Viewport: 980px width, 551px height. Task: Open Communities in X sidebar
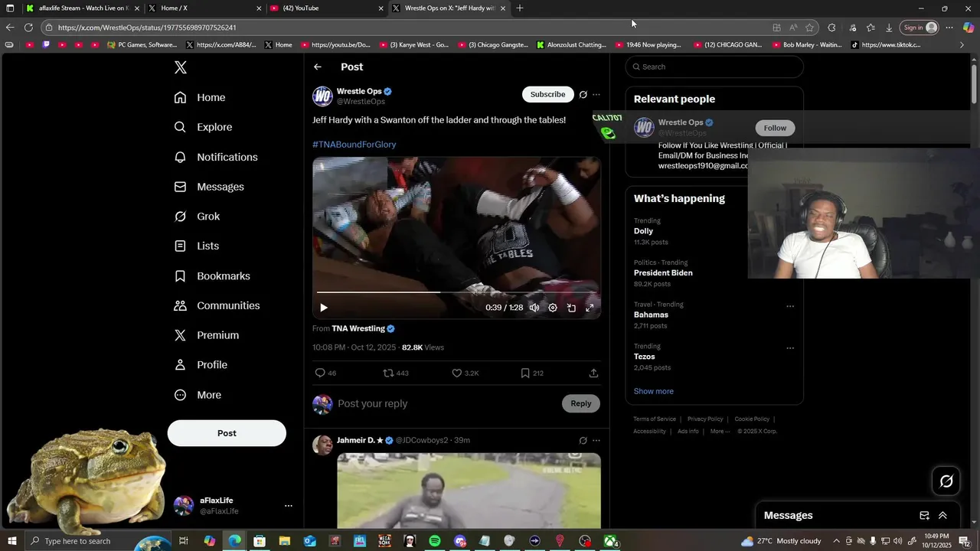tap(217, 305)
